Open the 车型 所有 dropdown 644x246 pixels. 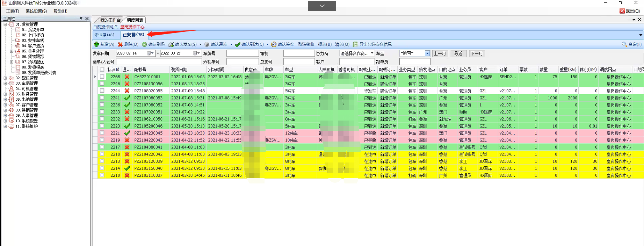(x=427, y=53)
